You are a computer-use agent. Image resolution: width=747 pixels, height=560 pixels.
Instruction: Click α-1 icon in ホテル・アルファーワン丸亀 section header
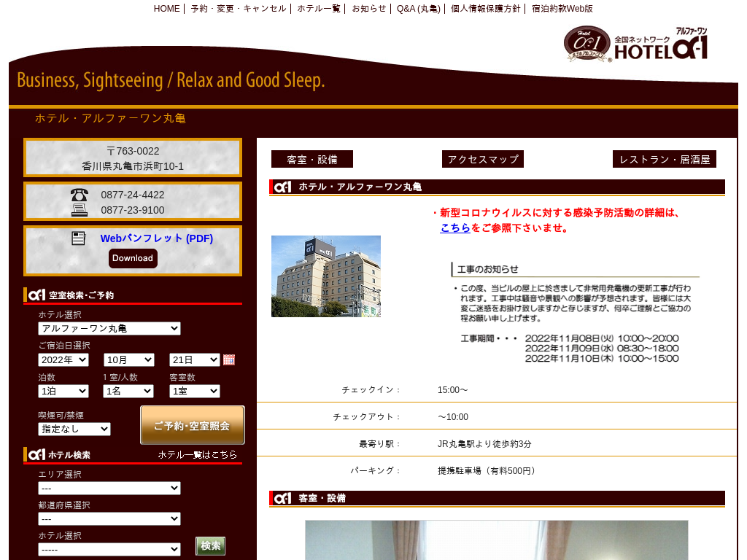[x=282, y=187]
